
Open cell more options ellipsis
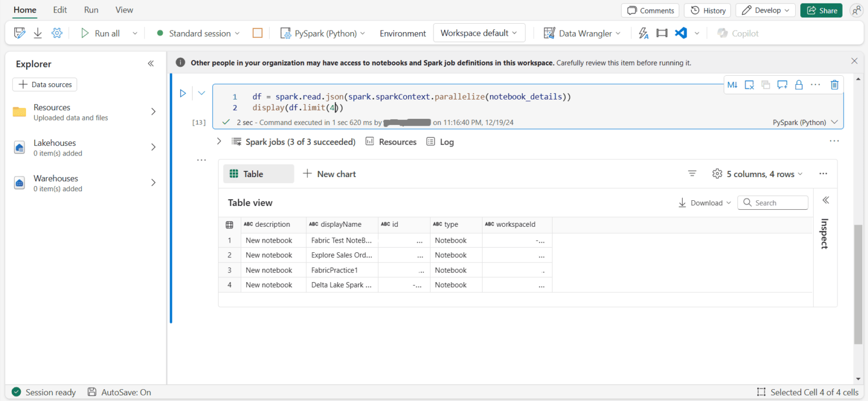coord(815,85)
